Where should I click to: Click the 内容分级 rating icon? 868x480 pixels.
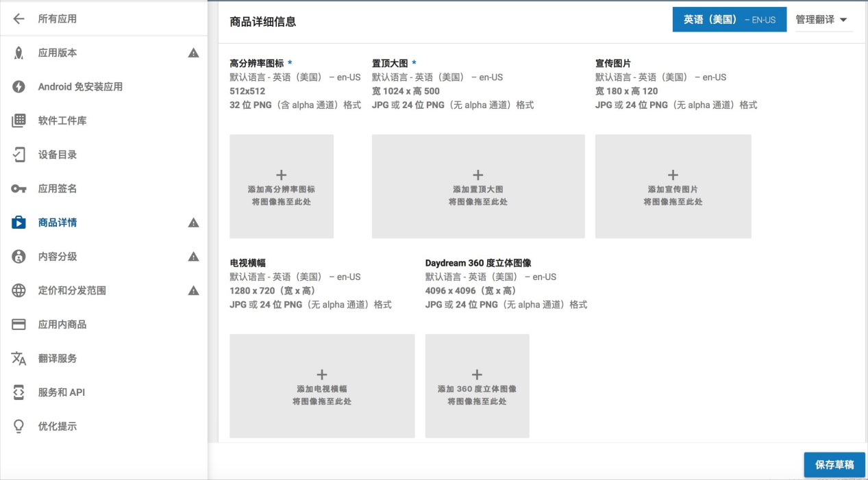[18, 257]
